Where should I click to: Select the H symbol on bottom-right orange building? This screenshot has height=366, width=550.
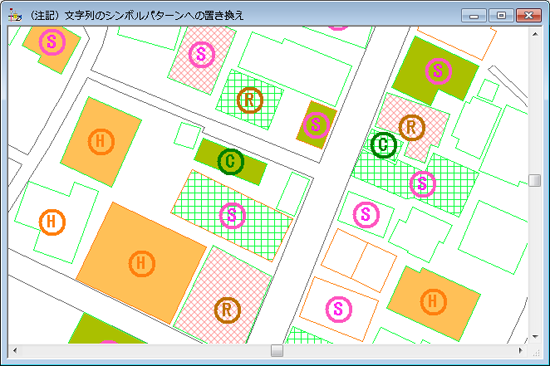[x=433, y=301]
